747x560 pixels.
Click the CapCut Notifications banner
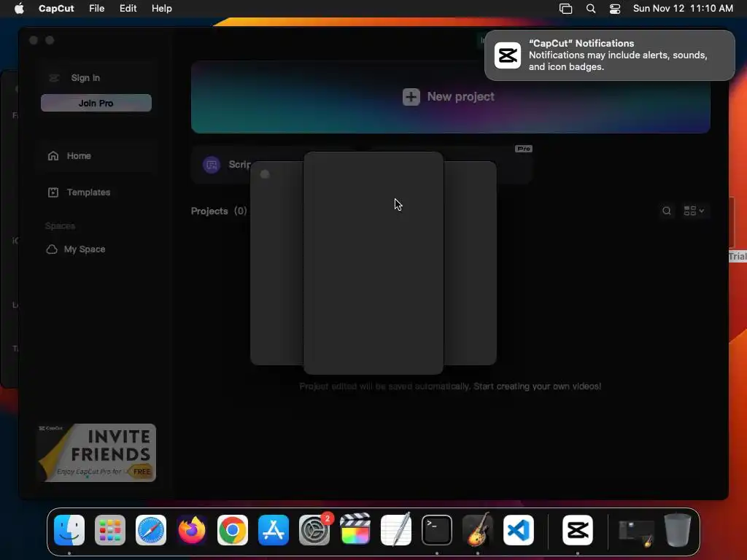(609, 55)
